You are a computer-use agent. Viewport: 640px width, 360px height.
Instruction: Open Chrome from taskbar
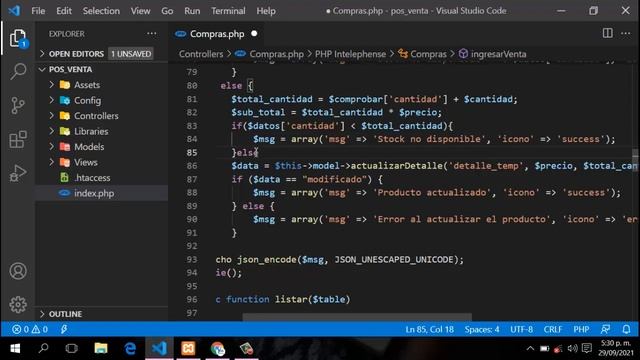pos(218,349)
